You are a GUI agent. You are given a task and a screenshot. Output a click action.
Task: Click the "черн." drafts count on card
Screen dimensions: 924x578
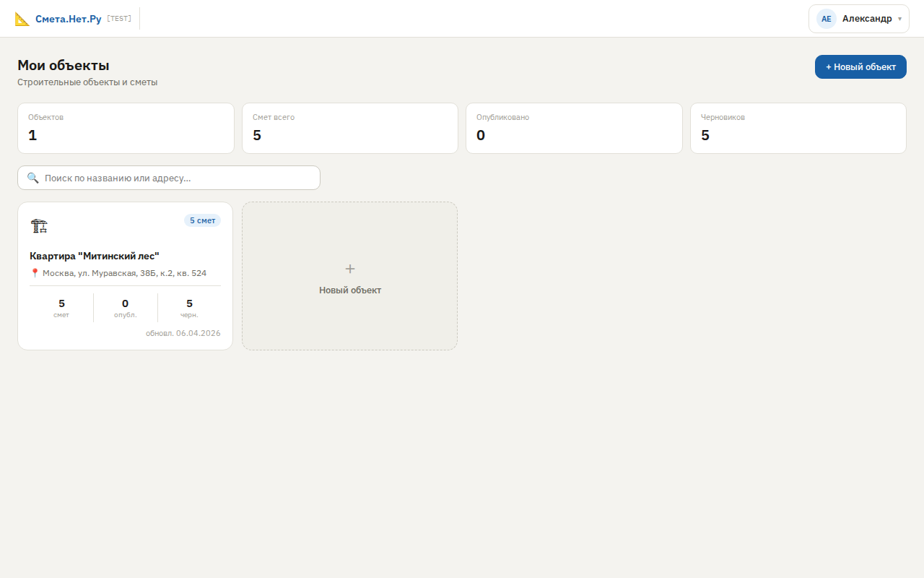[x=189, y=308]
